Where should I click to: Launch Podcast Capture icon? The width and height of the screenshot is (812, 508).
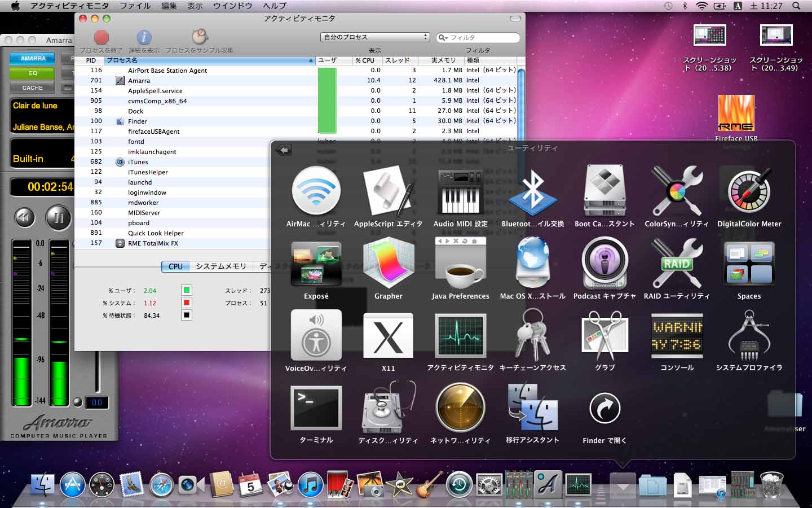604,264
